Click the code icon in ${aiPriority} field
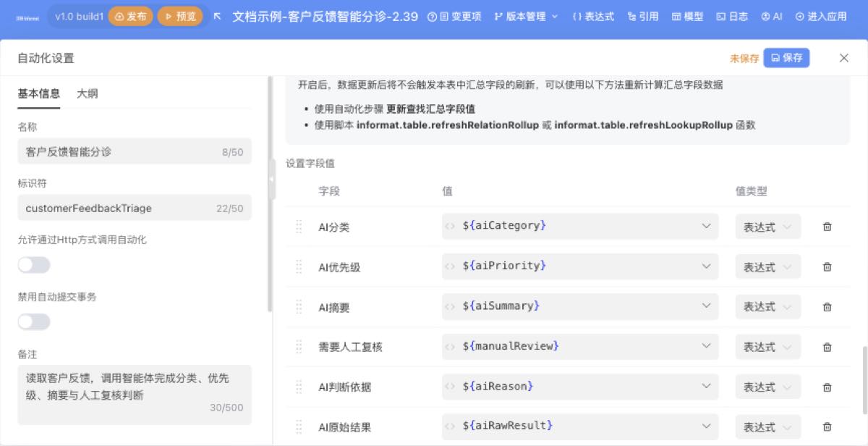 (x=450, y=266)
